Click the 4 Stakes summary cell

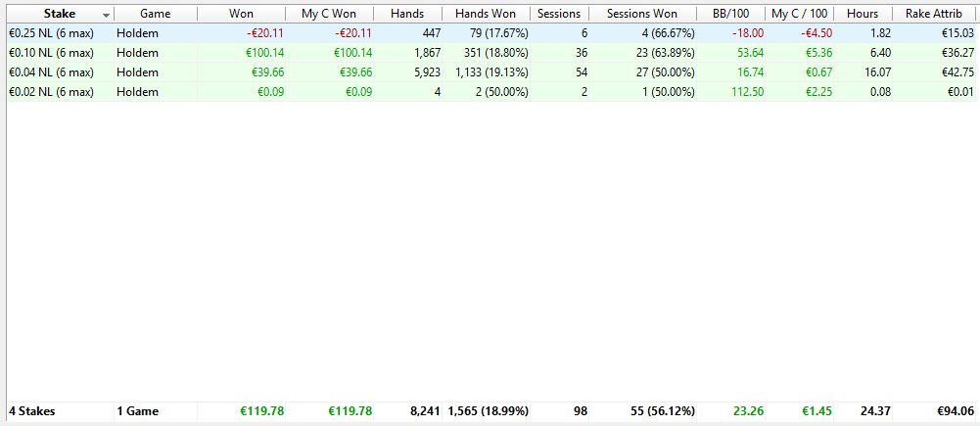[x=32, y=411]
